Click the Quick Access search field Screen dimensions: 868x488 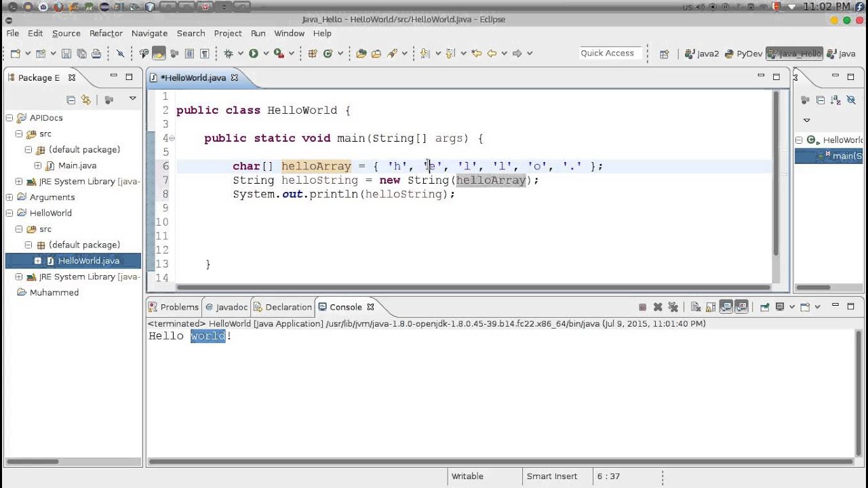click(x=610, y=53)
